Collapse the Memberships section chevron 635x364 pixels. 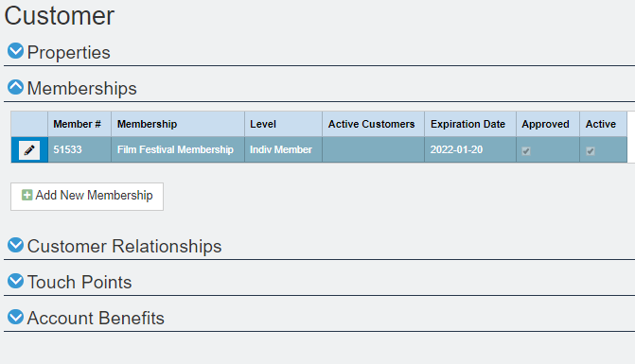click(15, 87)
